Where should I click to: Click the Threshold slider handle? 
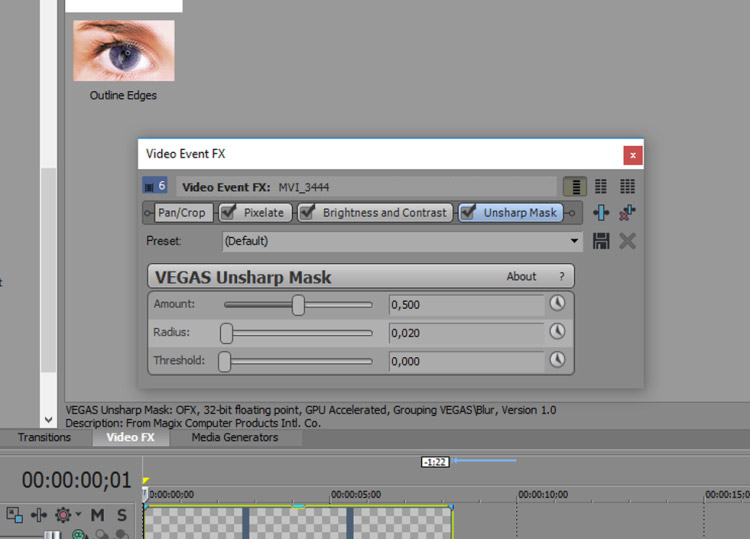(224, 361)
